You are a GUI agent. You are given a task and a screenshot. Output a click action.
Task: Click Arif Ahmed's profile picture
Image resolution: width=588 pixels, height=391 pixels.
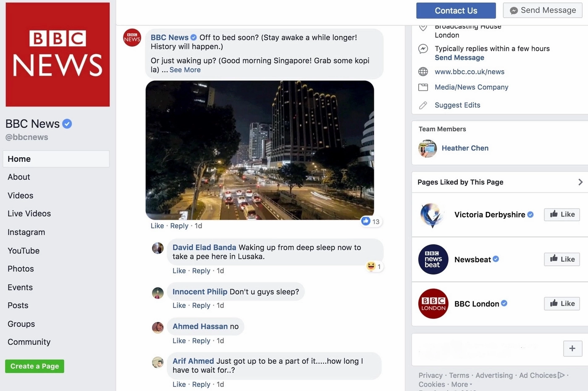tap(158, 362)
